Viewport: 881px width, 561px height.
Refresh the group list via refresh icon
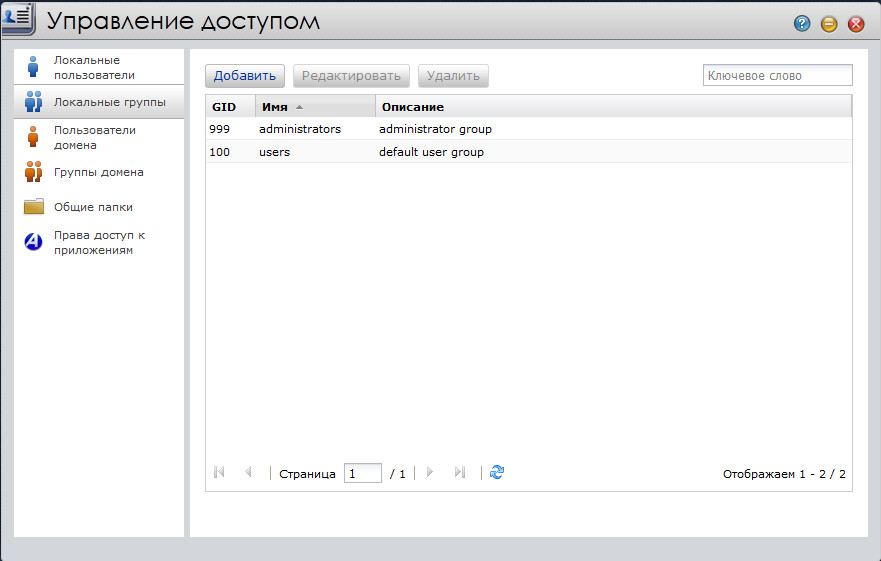point(497,472)
